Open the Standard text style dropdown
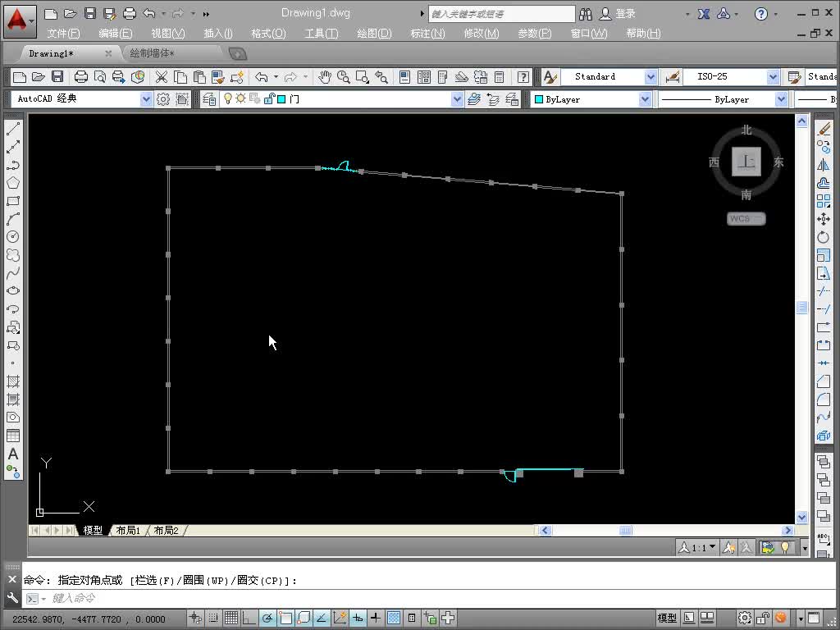This screenshot has height=630, width=840. click(651, 77)
